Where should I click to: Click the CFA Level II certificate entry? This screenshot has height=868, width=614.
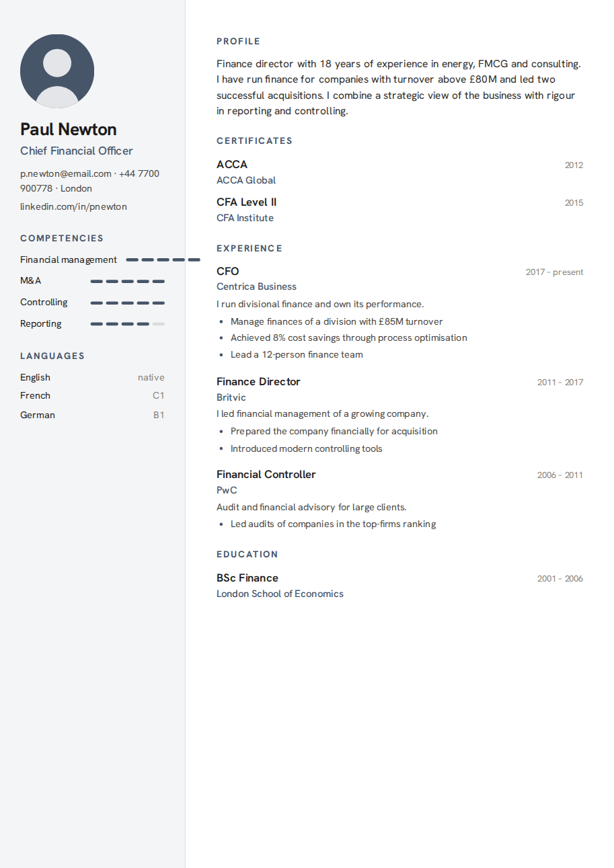[x=399, y=209]
